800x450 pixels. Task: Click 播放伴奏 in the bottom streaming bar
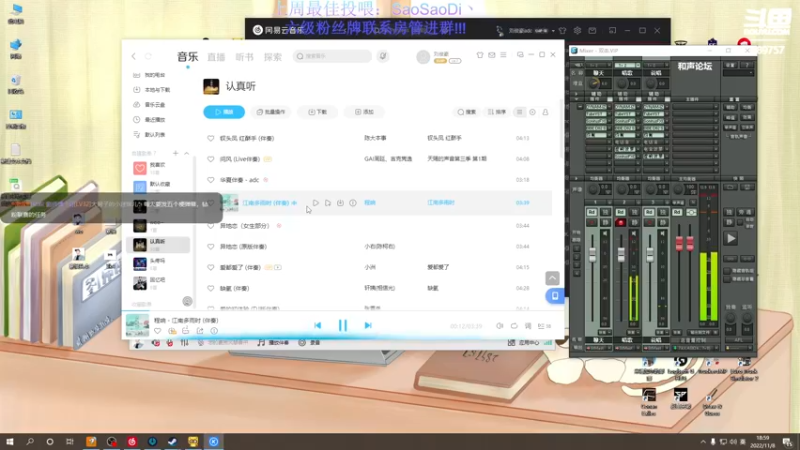(273, 343)
